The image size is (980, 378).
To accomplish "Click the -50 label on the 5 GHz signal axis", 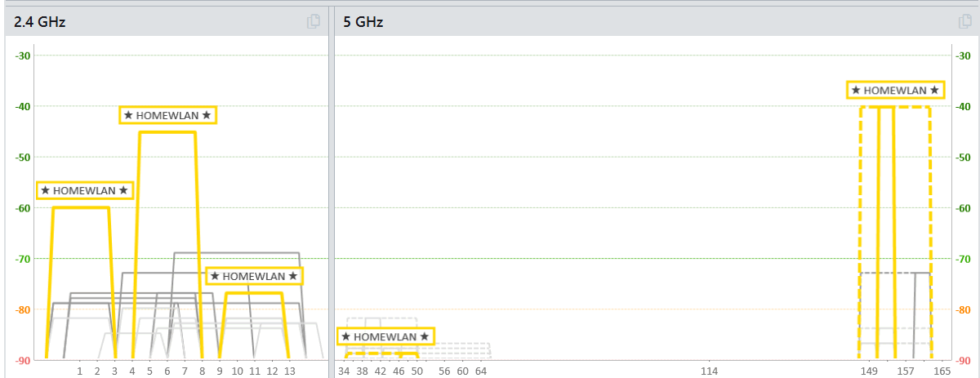I will (962, 157).
